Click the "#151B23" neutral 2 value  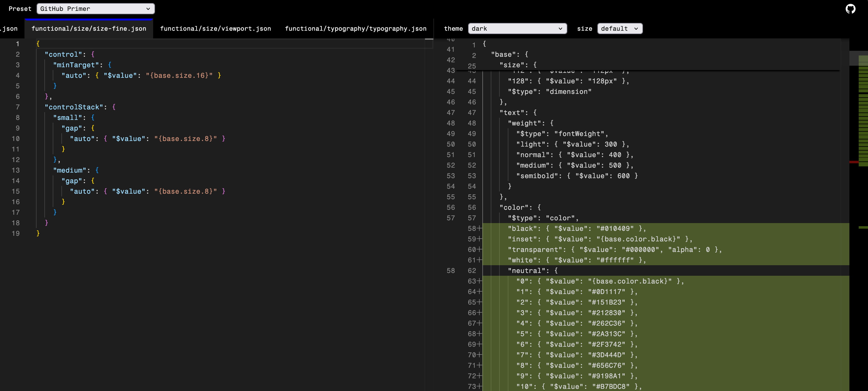pyautogui.click(x=607, y=302)
